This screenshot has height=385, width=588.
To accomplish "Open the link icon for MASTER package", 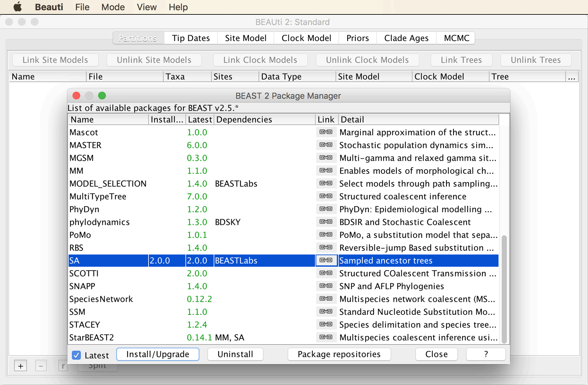I will point(326,145).
